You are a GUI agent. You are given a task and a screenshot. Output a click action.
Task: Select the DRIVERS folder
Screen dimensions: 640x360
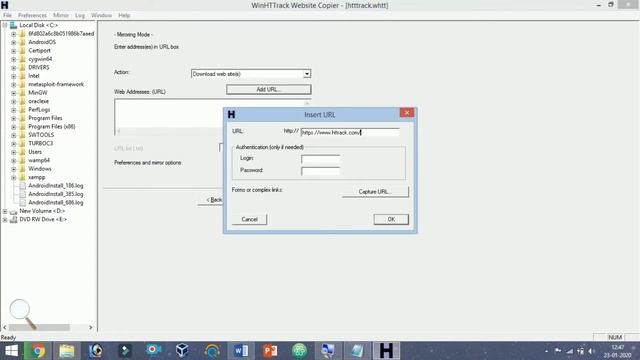pyautogui.click(x=39, y=67)
